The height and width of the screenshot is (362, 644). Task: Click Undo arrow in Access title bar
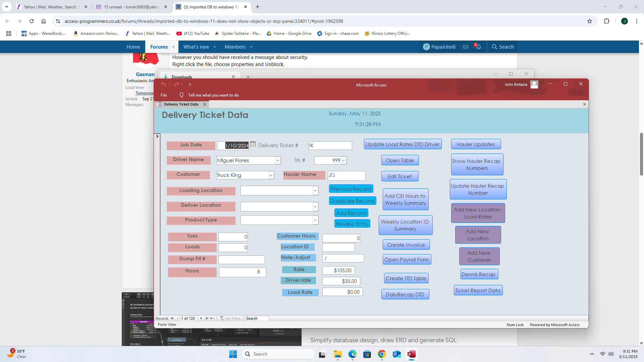tap(164, 84)
